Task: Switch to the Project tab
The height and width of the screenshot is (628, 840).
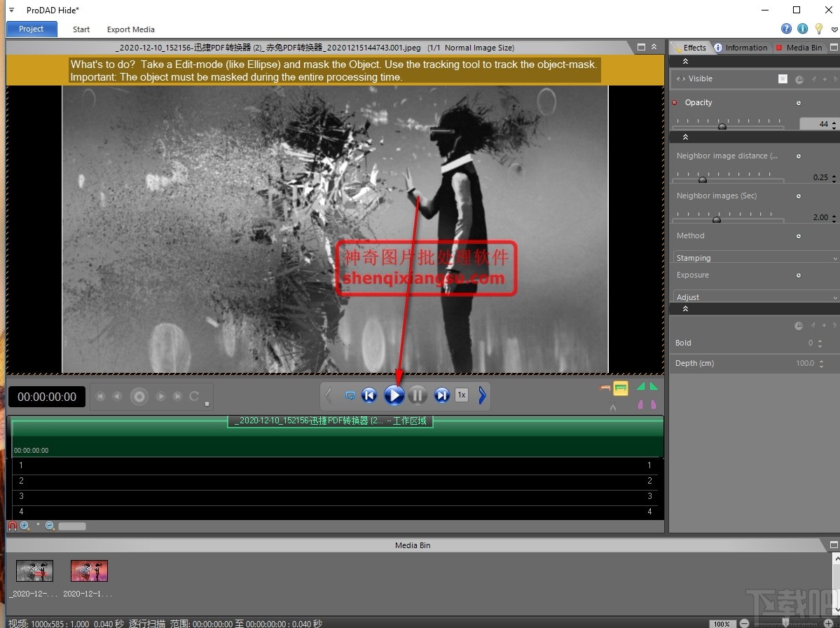Action: [x=32, y=29]
